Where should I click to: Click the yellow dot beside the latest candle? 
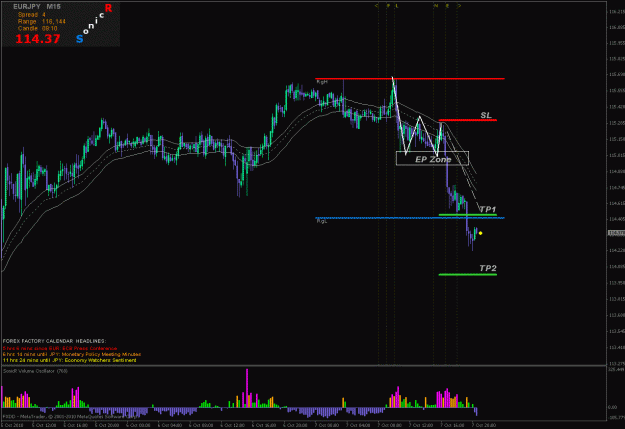(480, 233)
